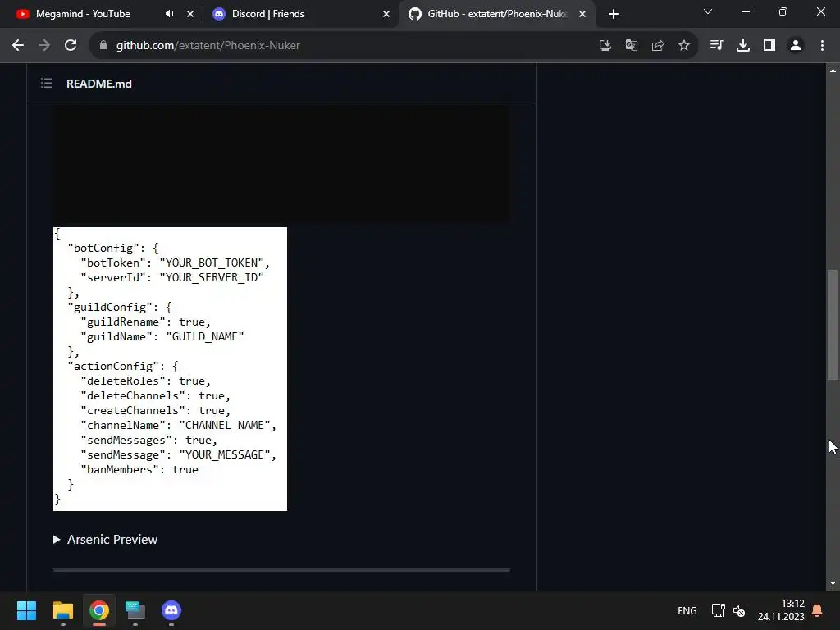This screenshot has width=840, height=630.
Task: Close the GitHub Phoenix-Nuker tab
Action: pyautogui.click(x=582, y=14)
